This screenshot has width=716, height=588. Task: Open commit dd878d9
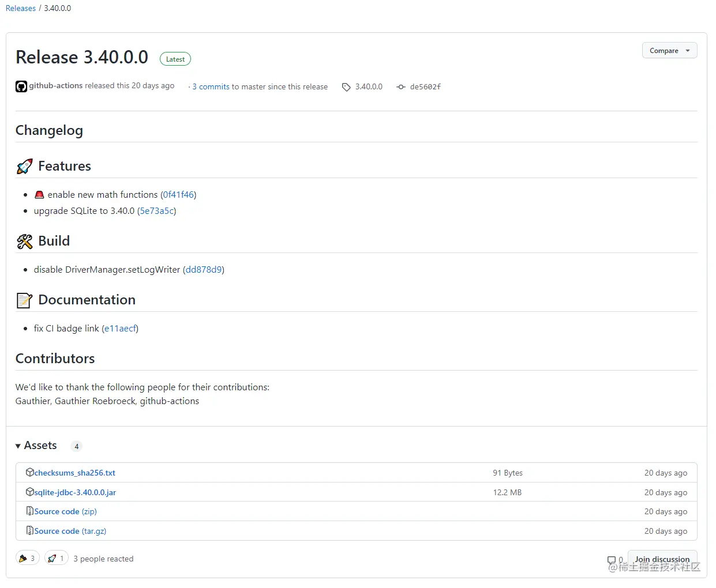pyautogui.click(x=204, y=270)
